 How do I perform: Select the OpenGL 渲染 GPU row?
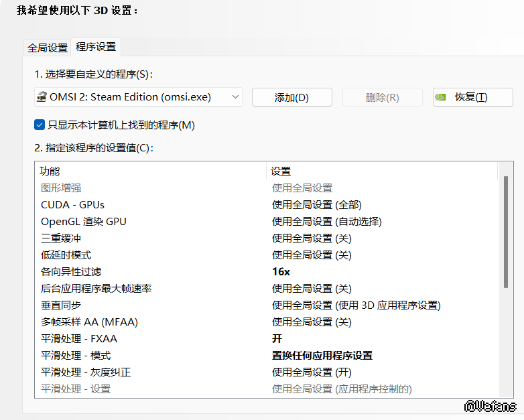(x=84, y=222)
